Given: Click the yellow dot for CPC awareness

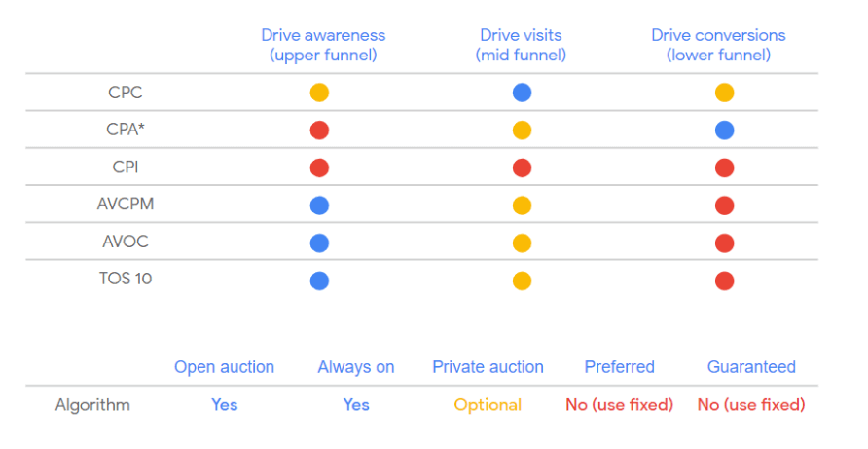Looking at the screenshot, I should pos(319,93).
